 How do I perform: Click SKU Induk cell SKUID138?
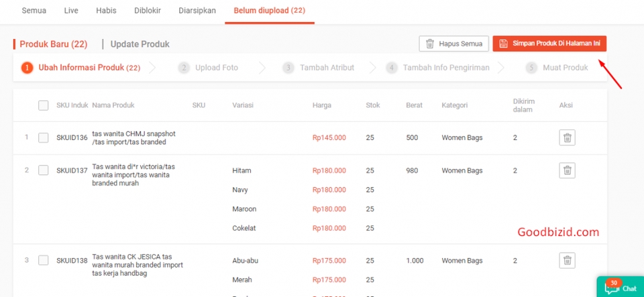pos(72,261)
